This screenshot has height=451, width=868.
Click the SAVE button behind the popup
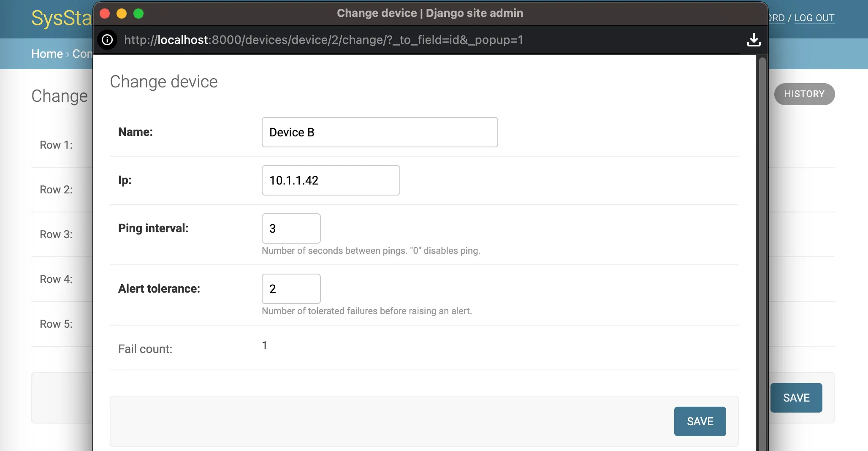click(796, 397)
